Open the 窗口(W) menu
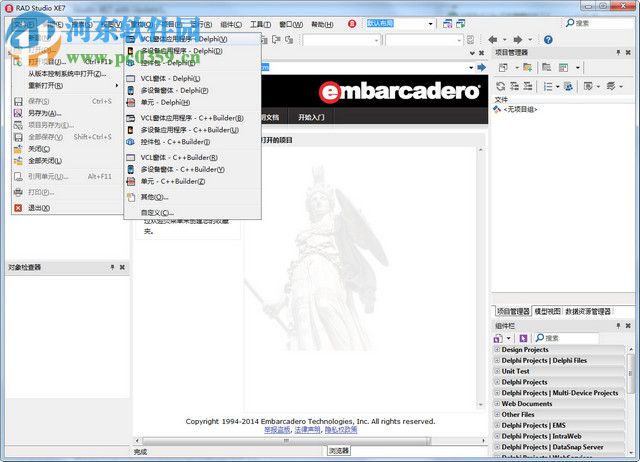640x462 pixels. (291, 24)
